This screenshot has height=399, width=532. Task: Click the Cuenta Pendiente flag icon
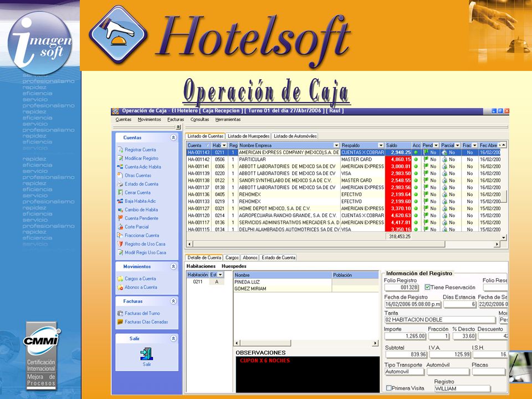120,218
